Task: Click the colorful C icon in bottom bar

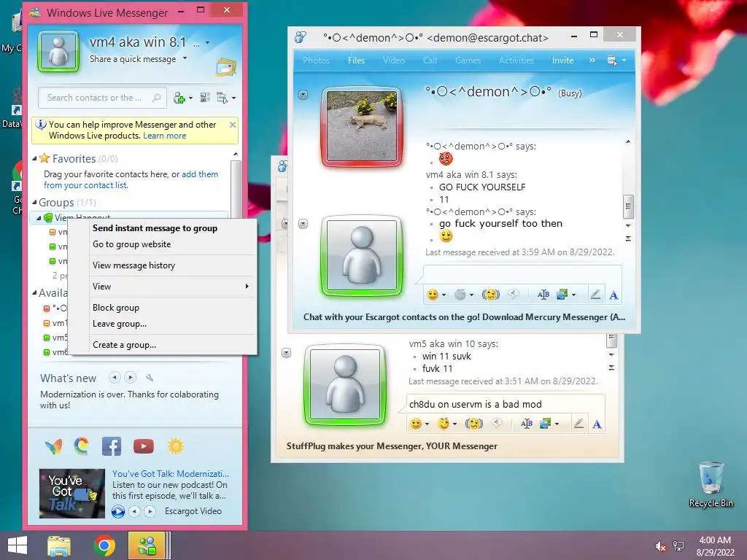Action: [x=82, y=446]
